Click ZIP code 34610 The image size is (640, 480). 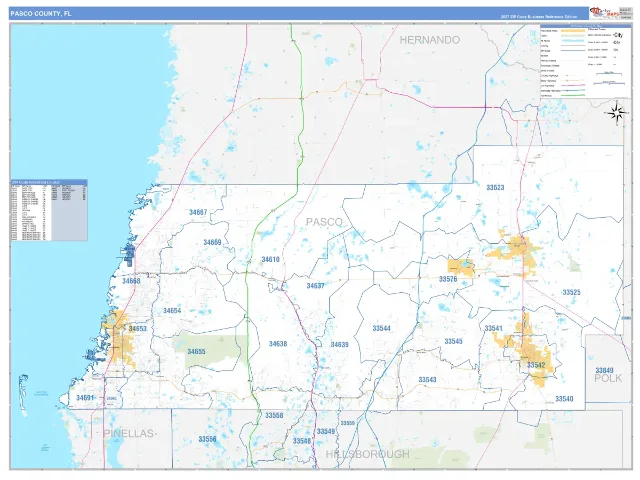[270, 259]
